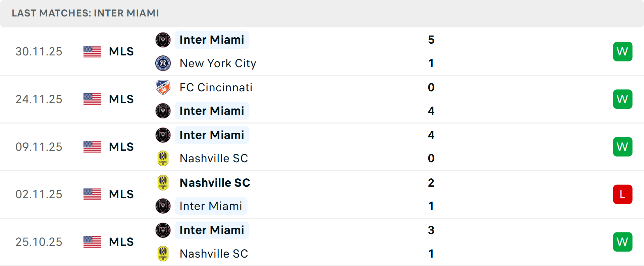Screen dimensions: 644x266
Task: Click Inter Miami crest in 24.11.25 match
Action: point(163,111)
